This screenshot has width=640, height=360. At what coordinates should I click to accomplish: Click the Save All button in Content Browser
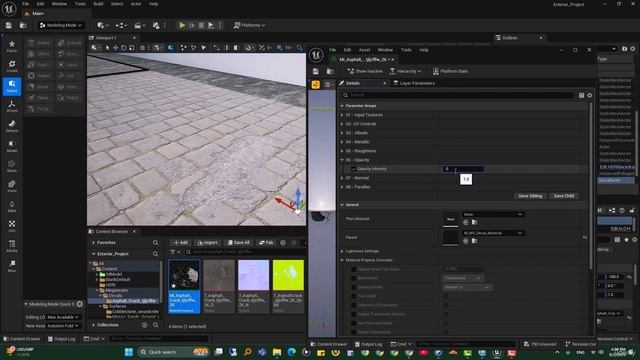click(x=239, y=243)
